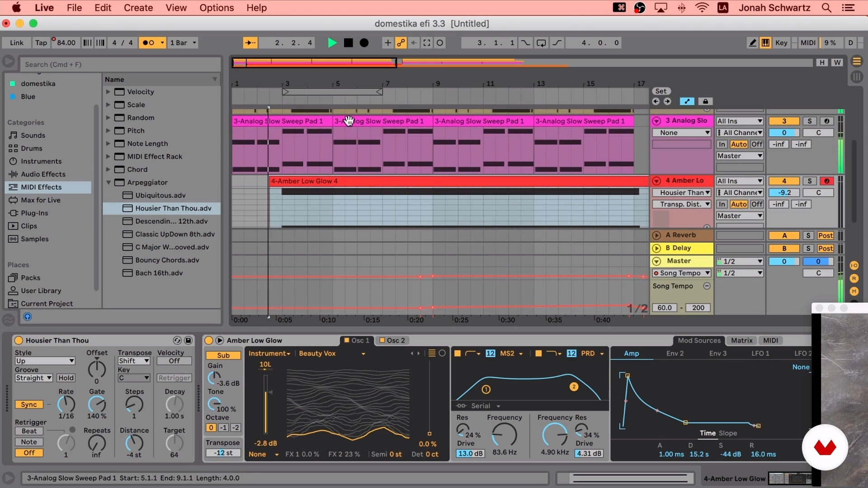Viewport: 868px width, 488px height.
Task: Toggle the Automation Arm icon
Action: (401, 43)
